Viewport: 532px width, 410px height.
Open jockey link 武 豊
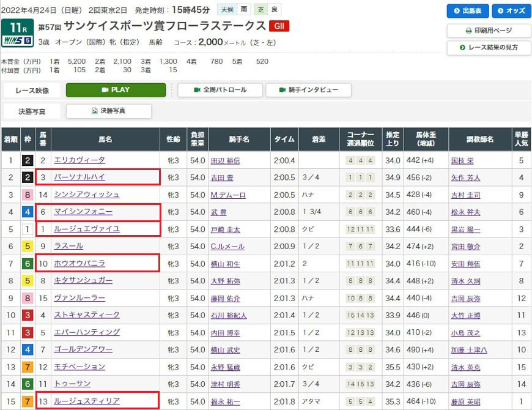pyautogui.click(x=218, y=212)
